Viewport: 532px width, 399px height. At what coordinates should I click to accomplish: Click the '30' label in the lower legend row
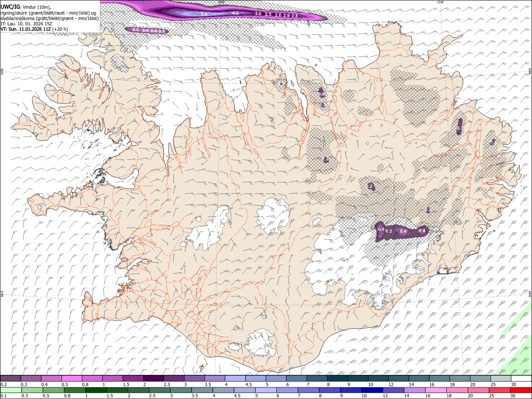(x=513, y=396)
